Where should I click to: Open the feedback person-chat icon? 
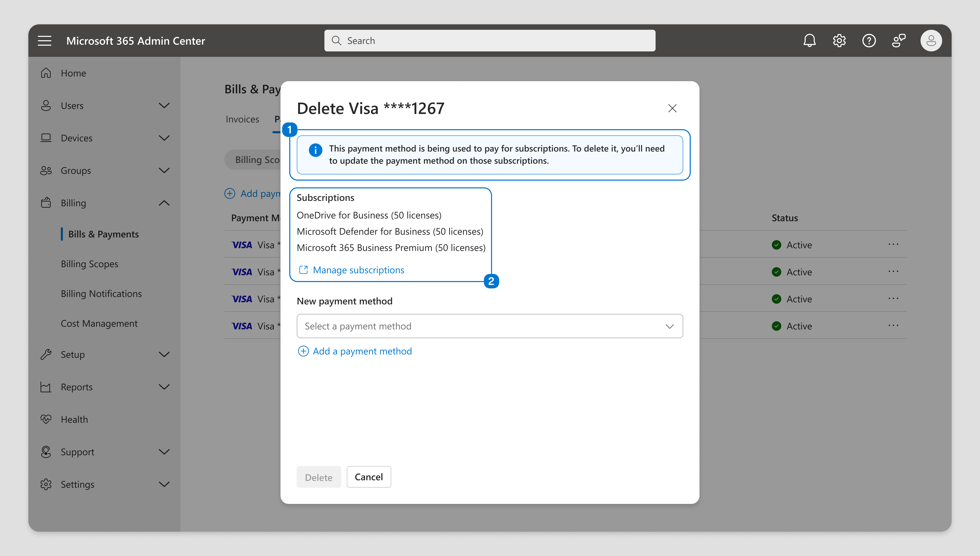(898, 40)
